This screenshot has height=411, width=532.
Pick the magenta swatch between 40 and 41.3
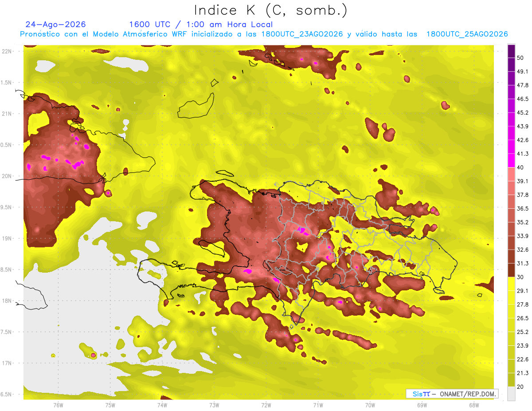(511, 160)
